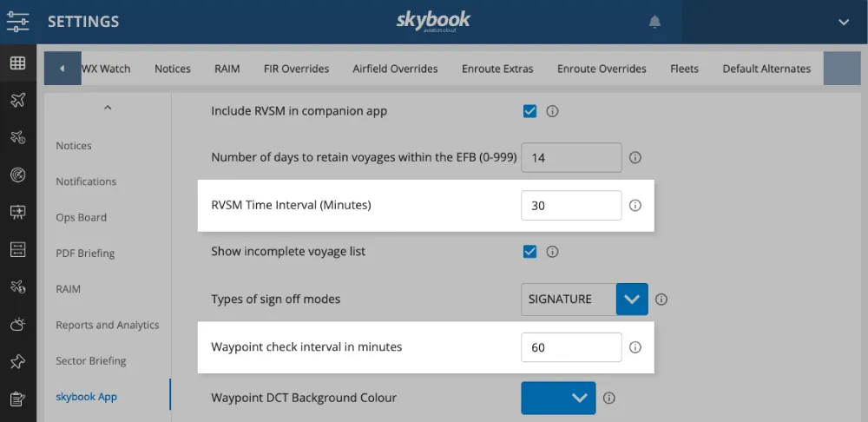Switch to Enroute Overrides tab
This screenshot has height=422, width=868.
coord(602,69)
